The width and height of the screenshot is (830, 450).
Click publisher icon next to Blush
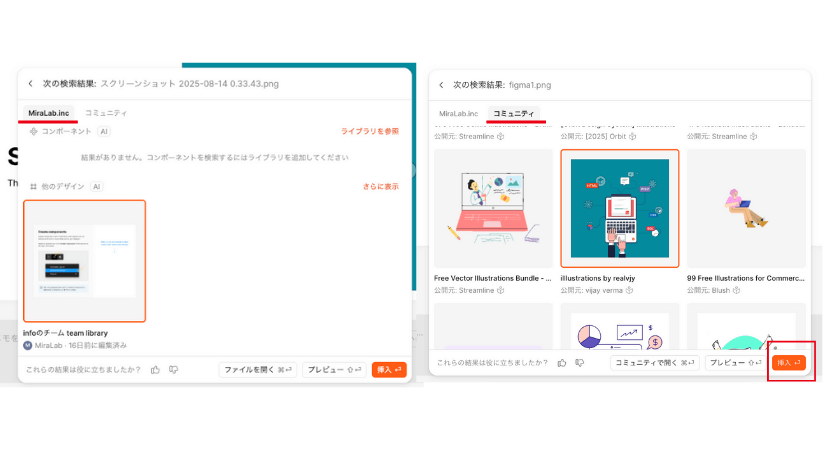tap(736, 290)
